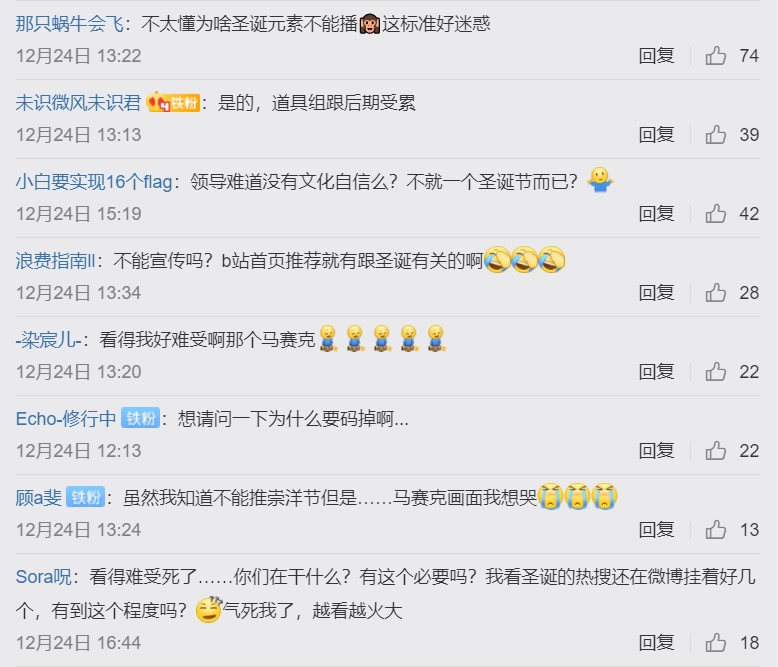Like Sora呪's comment with 18 likes
Image resolution: width=778 pixels, height=667 pixels.
[x=715, y=643]
